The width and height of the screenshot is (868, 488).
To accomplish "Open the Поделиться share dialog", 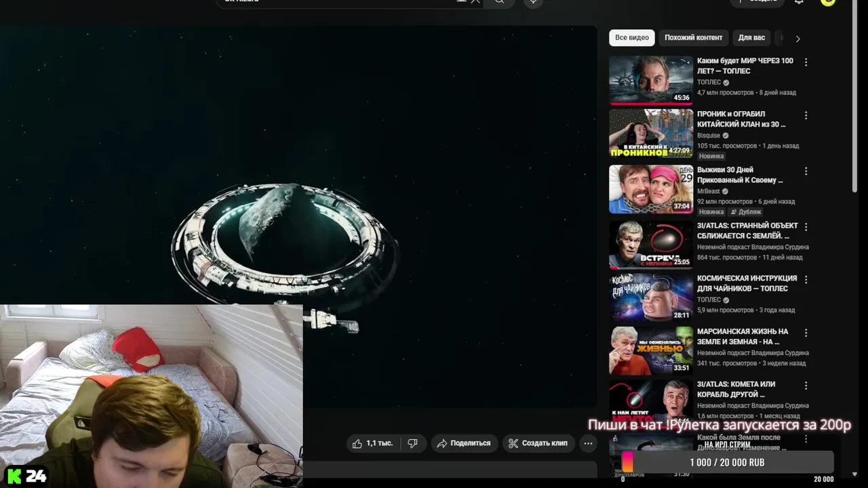I will [x=464, y=443].
